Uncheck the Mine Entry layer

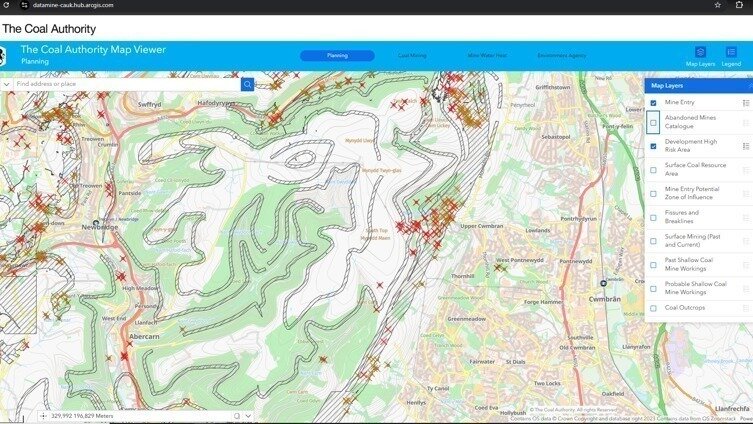[654, 102]
